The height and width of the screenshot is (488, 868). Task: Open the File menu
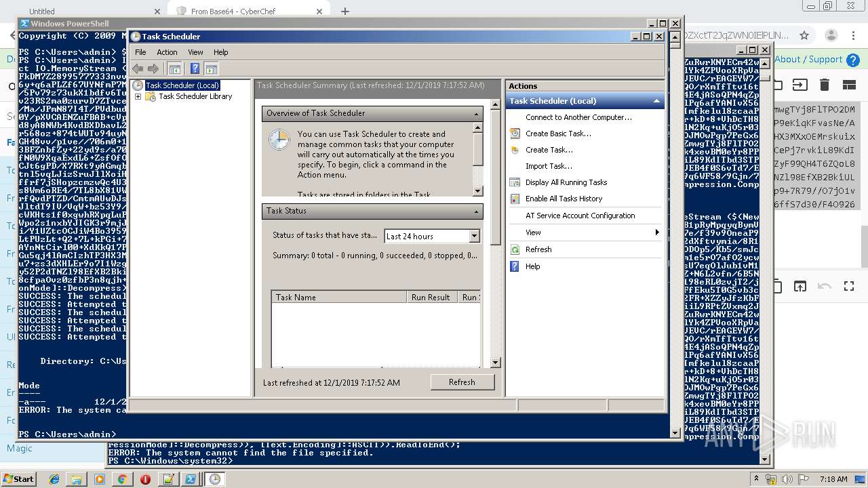pyautogui.click(x=140, y=52)
